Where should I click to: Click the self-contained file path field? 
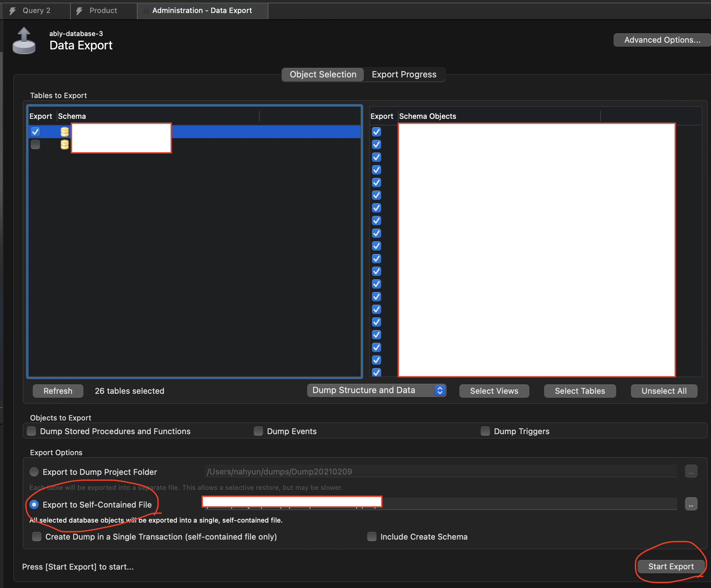pos(508,504)
